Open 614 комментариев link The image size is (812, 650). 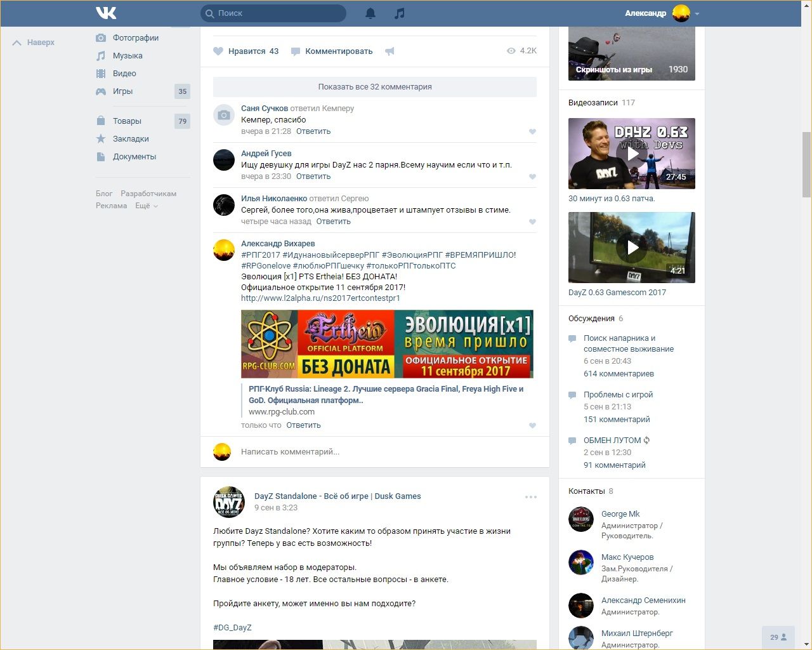pos(619,374)
